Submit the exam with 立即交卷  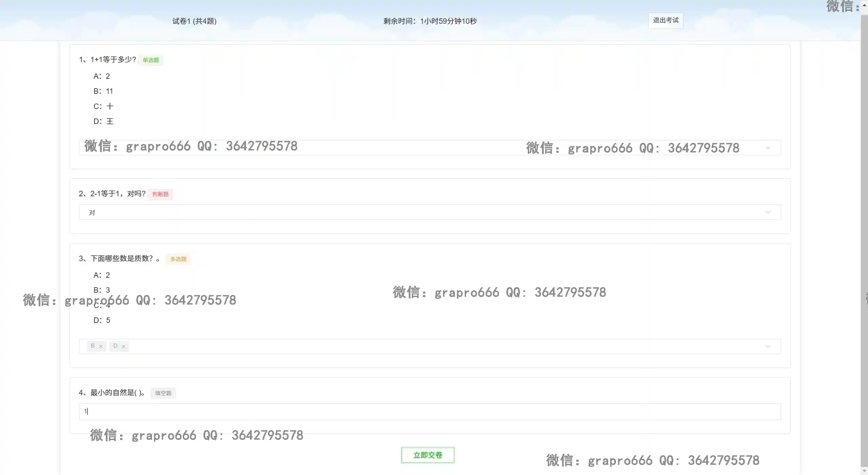[x=427, y=455]
